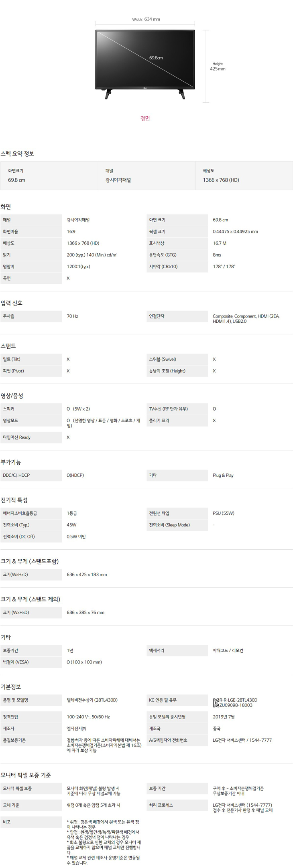This screenshot has width=293, height=868.
Task: Click the 스탠드 section heading
Action: pyautogui.click(x=8, y=346)
